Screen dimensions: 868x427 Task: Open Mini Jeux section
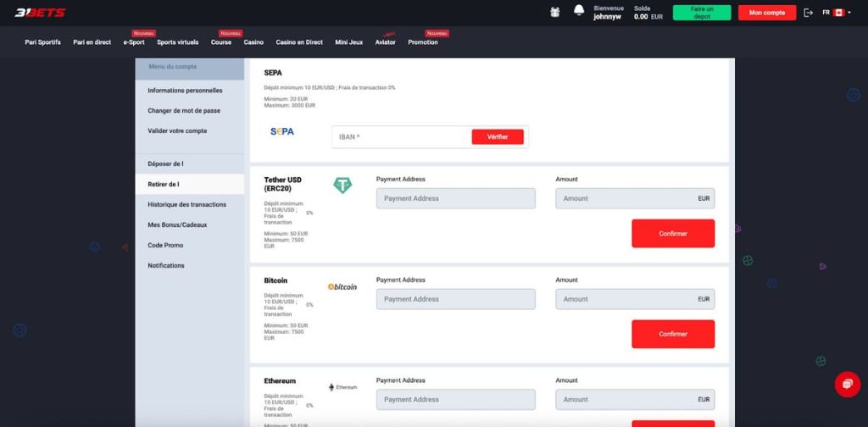tap(349, 42)
